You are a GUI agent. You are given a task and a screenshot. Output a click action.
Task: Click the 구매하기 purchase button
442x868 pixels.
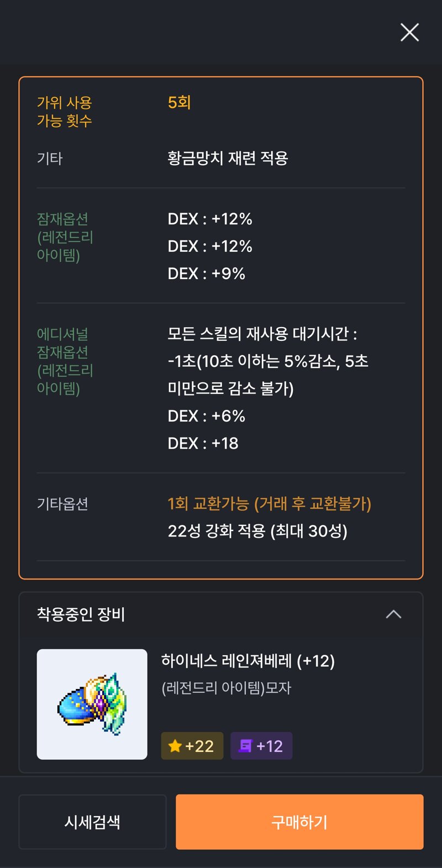click(x=299, y=822)
